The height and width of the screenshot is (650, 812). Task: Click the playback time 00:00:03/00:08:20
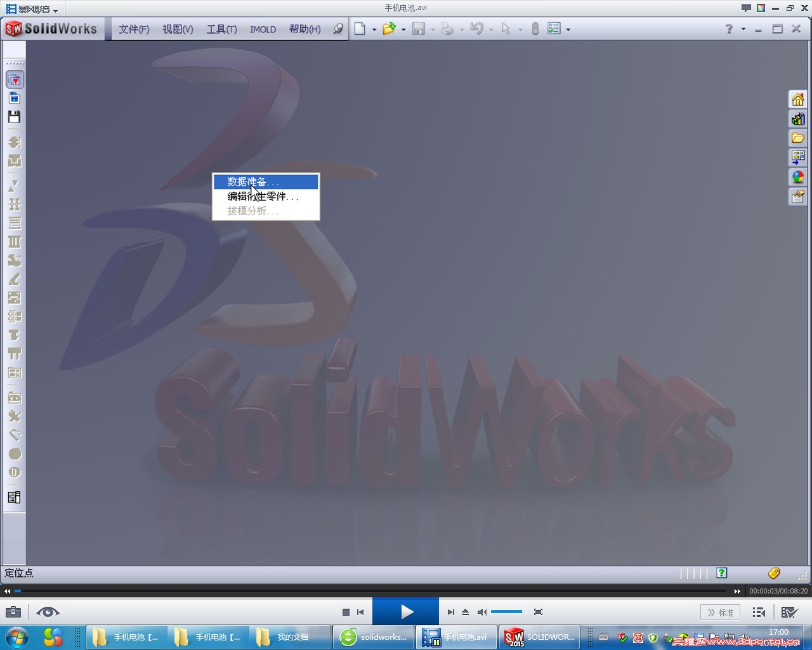pos(778,591)
